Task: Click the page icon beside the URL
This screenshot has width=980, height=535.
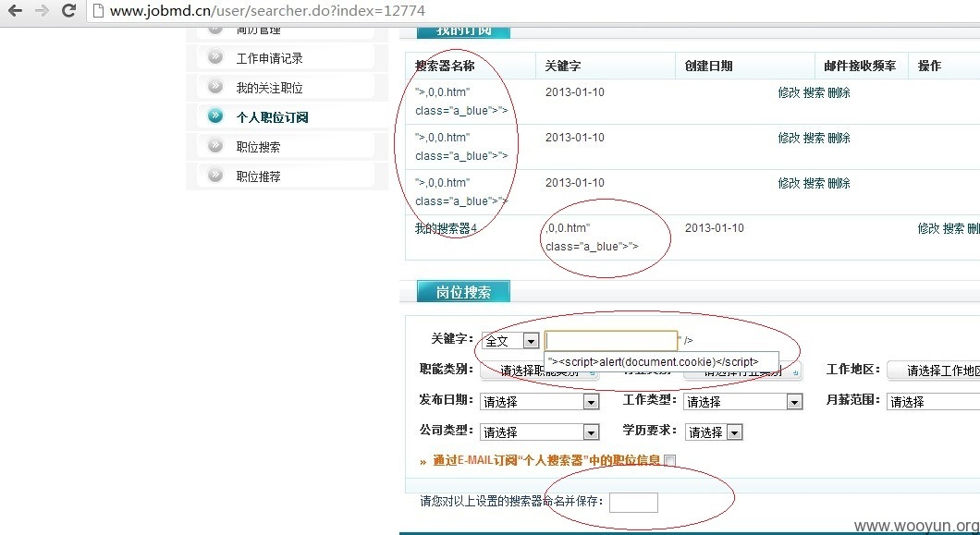Action: (x=97, y=10)
